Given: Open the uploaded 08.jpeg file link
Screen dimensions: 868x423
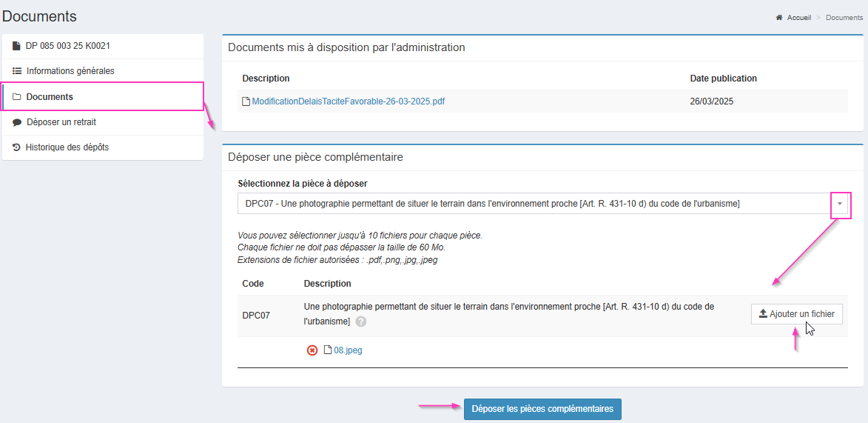Looking at the screenshot, I should tap(348, 350).
